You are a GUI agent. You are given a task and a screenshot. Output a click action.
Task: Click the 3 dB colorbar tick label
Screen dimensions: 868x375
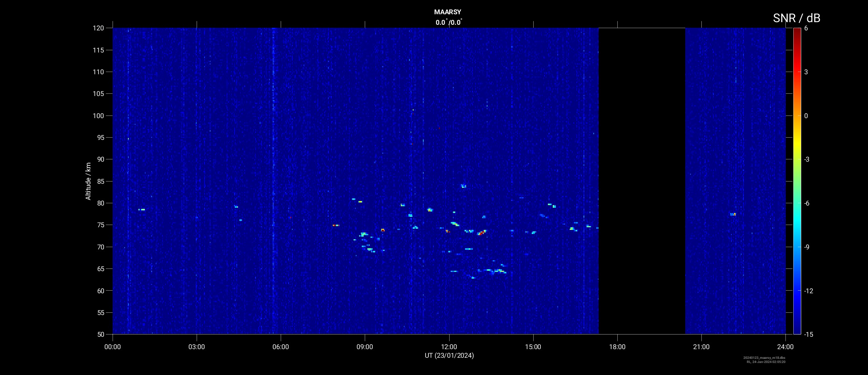pyautogui.click(x=806, y=72)
